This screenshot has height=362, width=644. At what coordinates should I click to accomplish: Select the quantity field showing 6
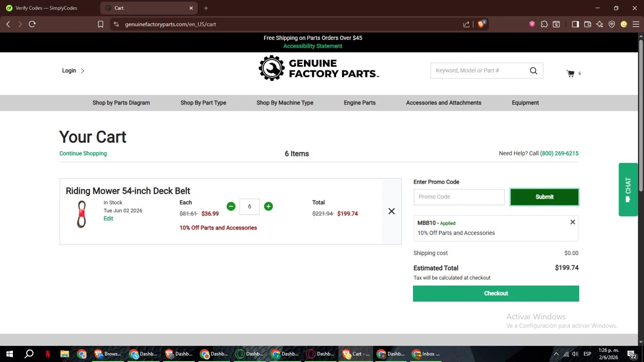(x=249, y=206)
